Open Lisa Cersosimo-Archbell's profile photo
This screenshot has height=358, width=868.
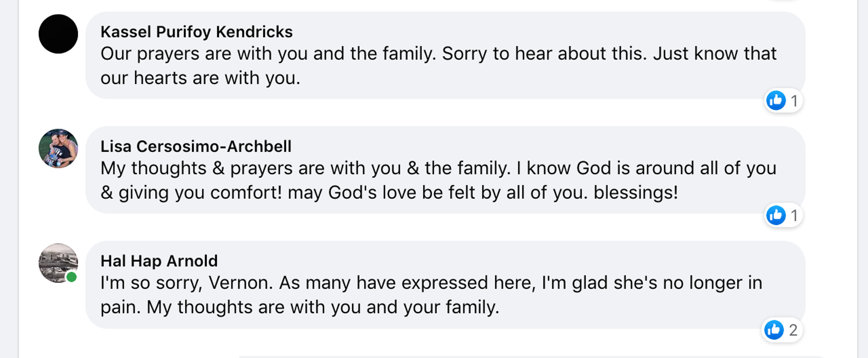(x=58, y=148)
